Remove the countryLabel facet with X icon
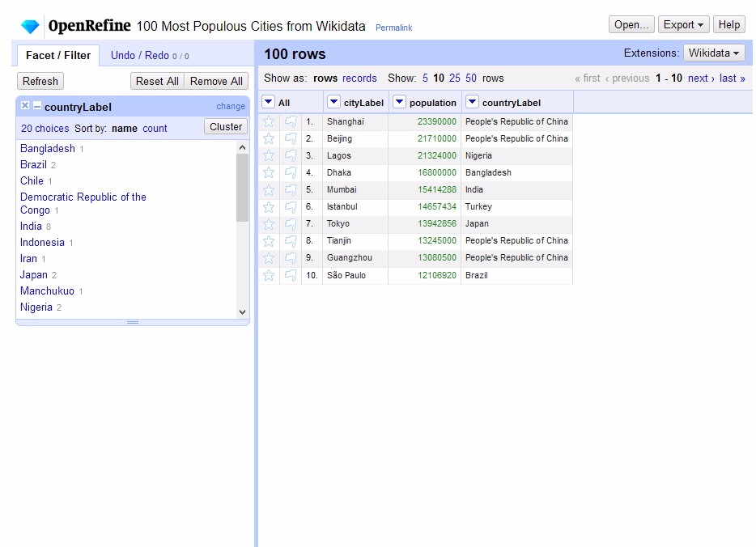756x547 pixels. coord(25,105)
